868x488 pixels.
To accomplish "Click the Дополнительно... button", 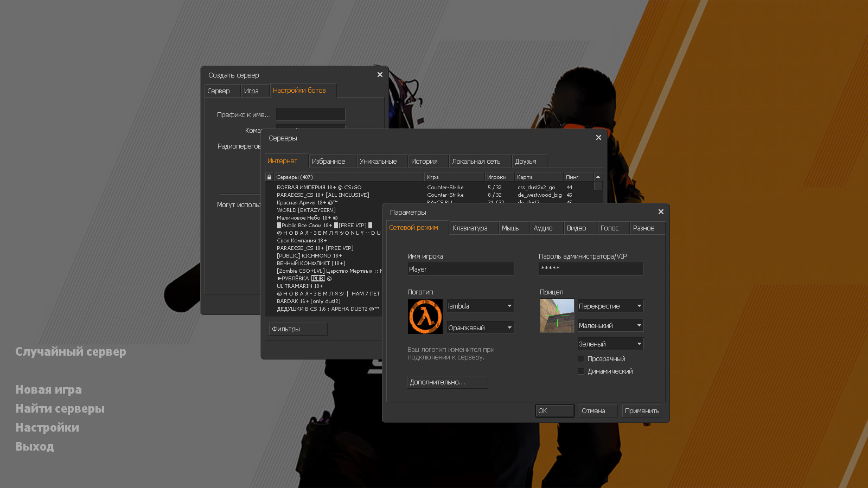I will [447, 382].
